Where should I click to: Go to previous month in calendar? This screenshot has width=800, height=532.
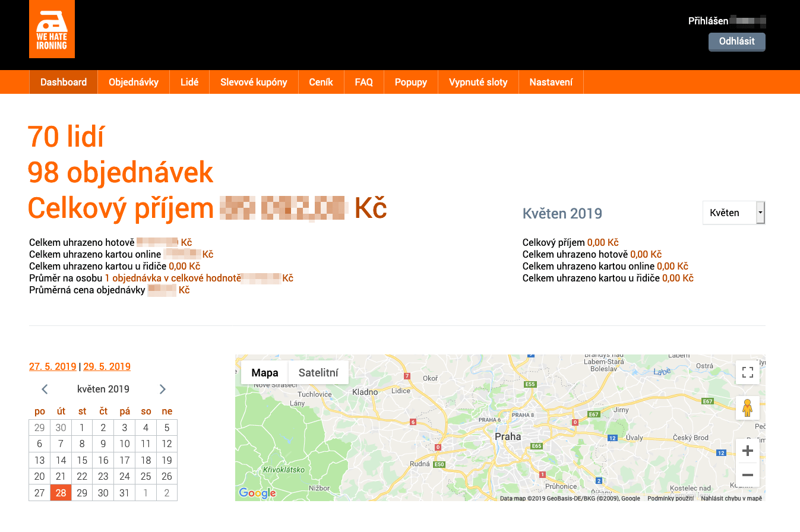[x=45, y=389]
